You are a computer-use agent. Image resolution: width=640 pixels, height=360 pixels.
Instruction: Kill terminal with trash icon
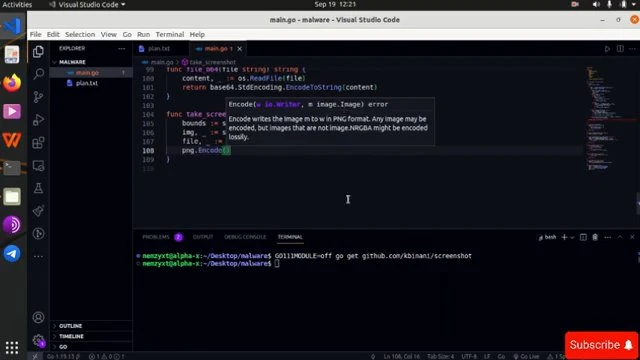pyautogui.click(x=595, y=237)
